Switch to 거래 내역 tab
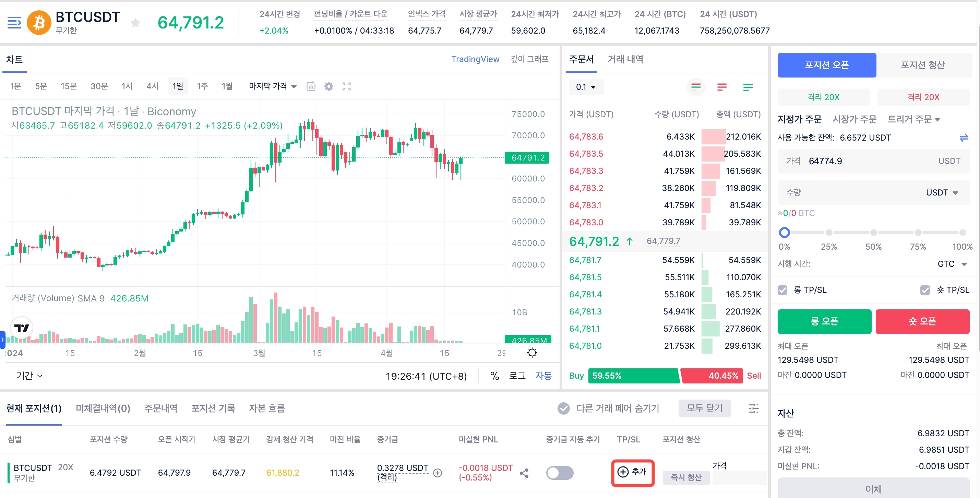The image size is (980, 498). click(x=625, y=59)
